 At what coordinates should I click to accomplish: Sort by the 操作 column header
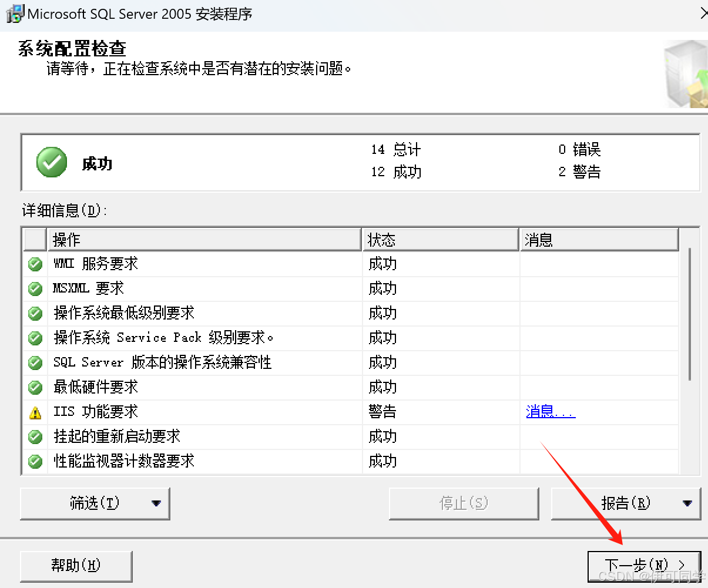pos(204,240)
